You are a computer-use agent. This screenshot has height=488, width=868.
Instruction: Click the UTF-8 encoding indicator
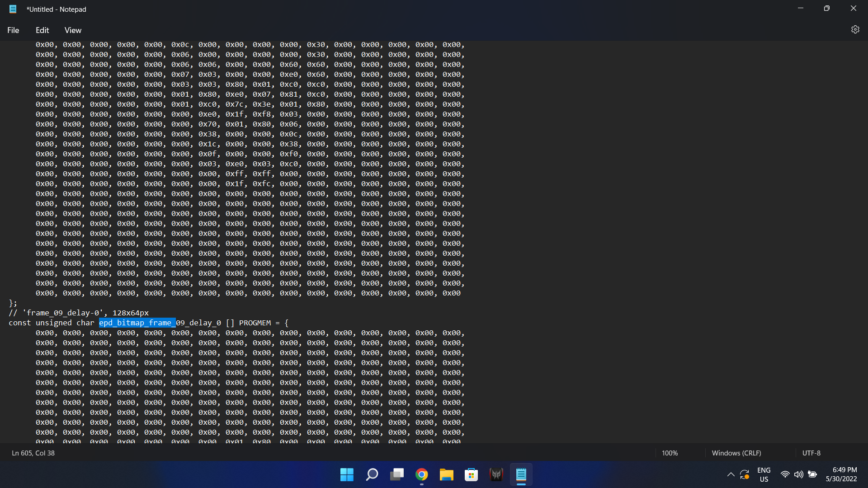[x=811, y=453]
